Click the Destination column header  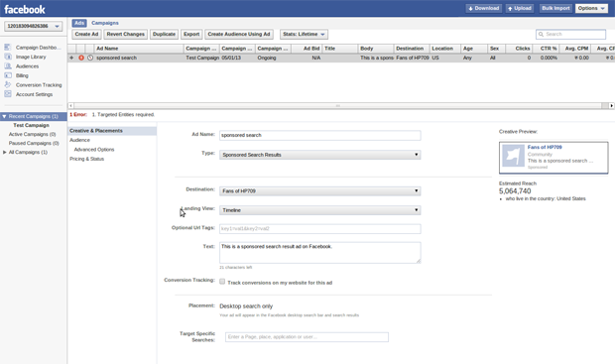click(412, 49)
